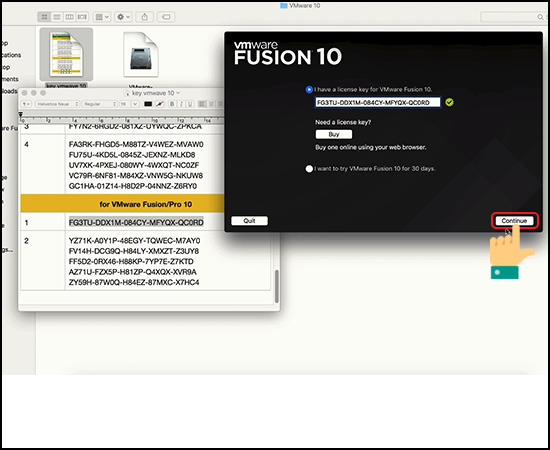Viewport: 550px width, 450px height.
Task: Center text alignment in TextEdit
Action: point(211,104)
